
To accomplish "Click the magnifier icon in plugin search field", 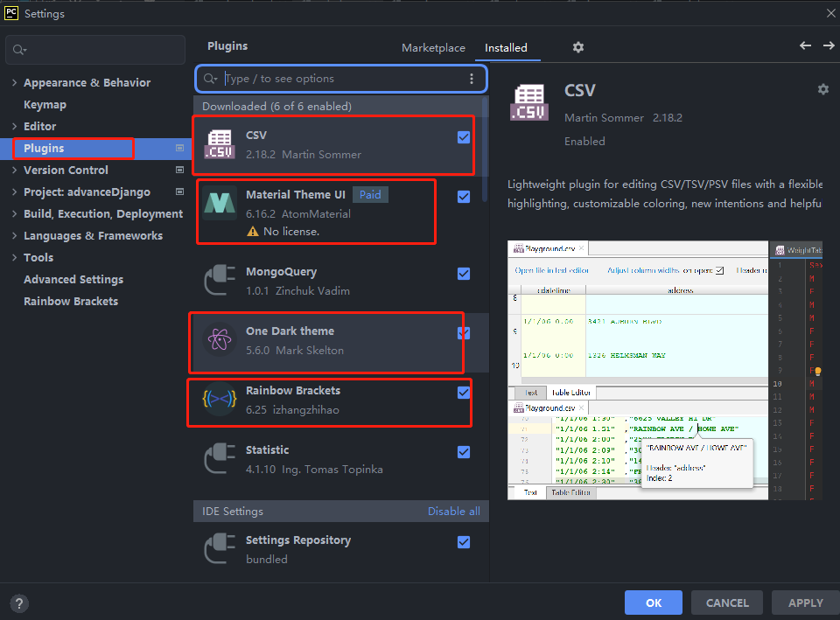I will tap(210, 79).
